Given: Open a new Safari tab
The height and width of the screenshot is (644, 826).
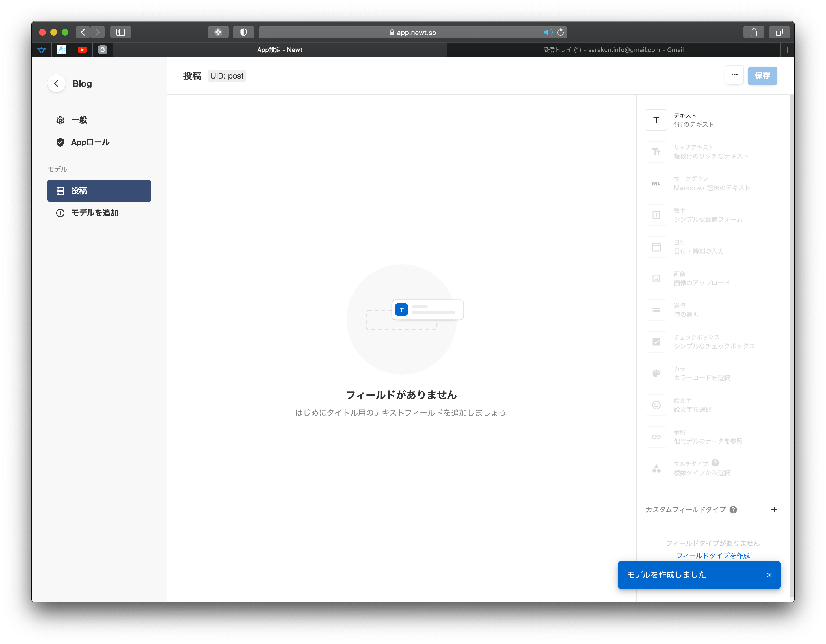Looking at the screenshot, I should [x=787, y=50].
